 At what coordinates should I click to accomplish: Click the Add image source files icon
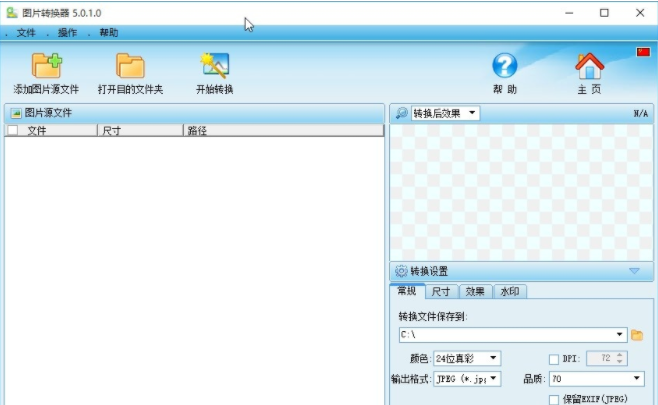[47, 66]
